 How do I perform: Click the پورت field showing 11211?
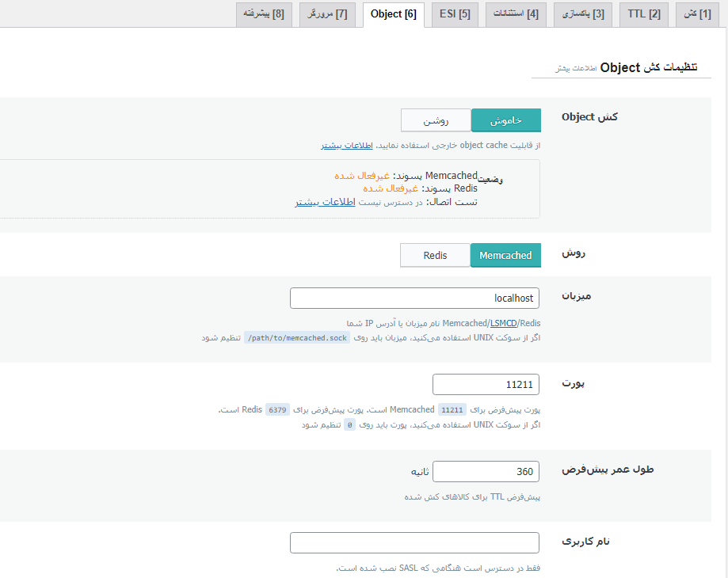pyautogui.click(x=486, y=384)
